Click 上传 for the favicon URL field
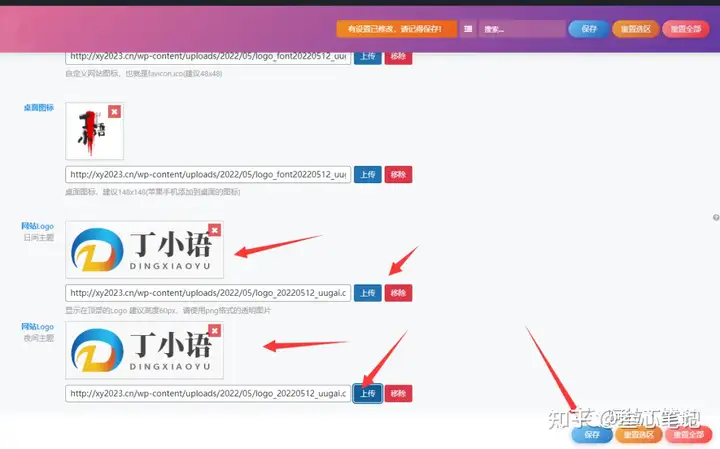Image resolution: width=720 pixels, height=449 pixels. pos(367,57)
